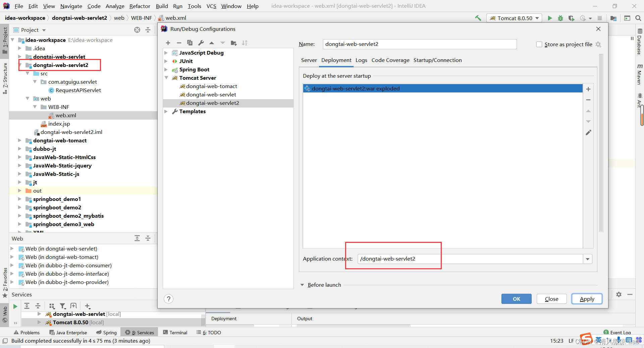Screen dimensions: 644x348
Task: Open Project Structure icon in main toolbar
Action: click(x=613, y=18)
